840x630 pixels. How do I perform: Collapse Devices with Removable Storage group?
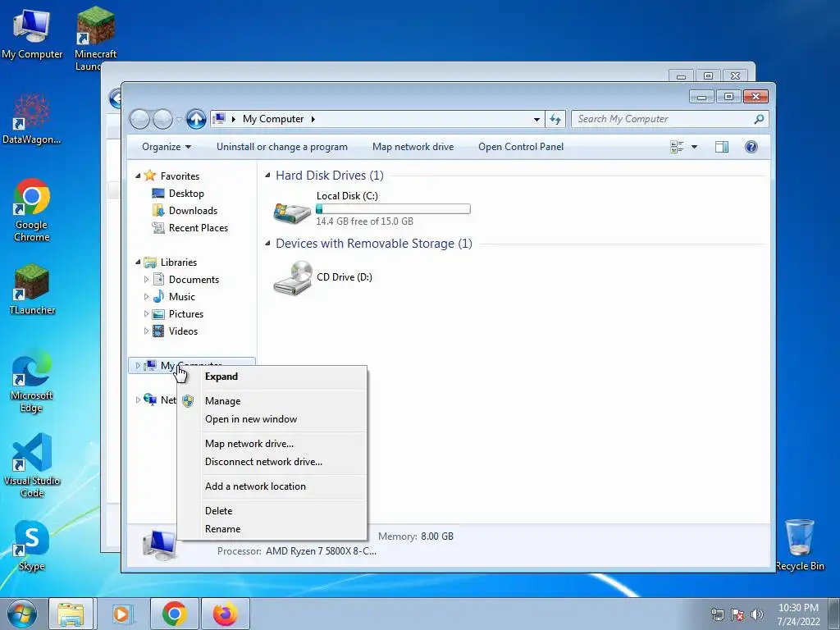pos(268,243)
